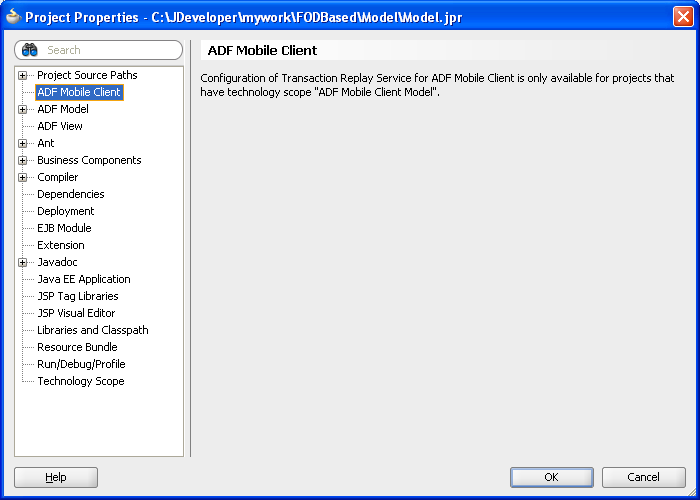Select Technology Scope item
The width and height of the screenshot is (700, 500).
[81, 381]
